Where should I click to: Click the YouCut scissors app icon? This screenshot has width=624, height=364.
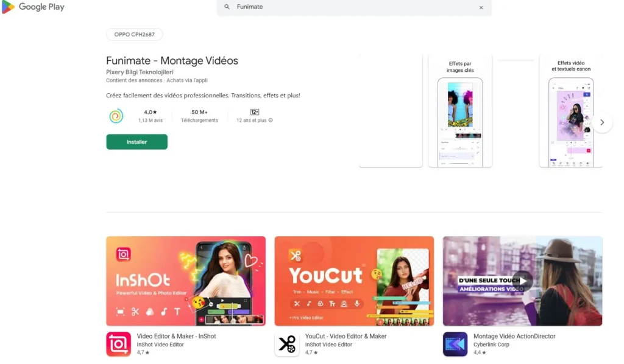[287, 344]
